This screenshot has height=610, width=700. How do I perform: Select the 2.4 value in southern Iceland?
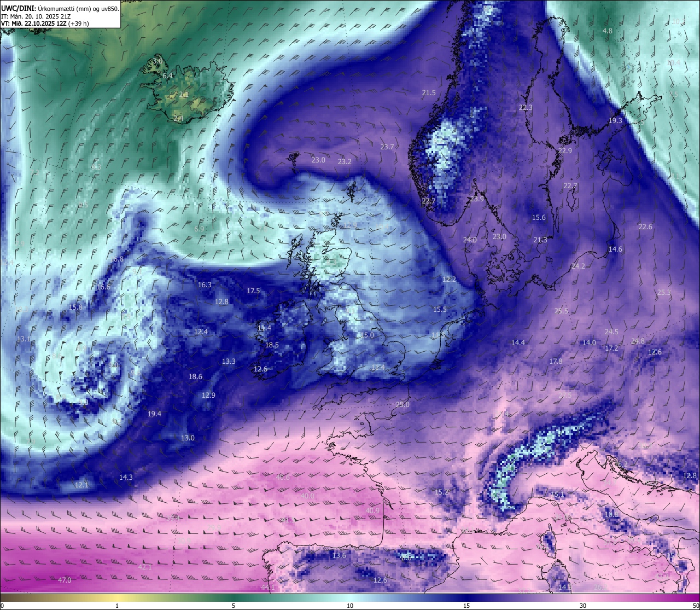click(x=178, y=118)
